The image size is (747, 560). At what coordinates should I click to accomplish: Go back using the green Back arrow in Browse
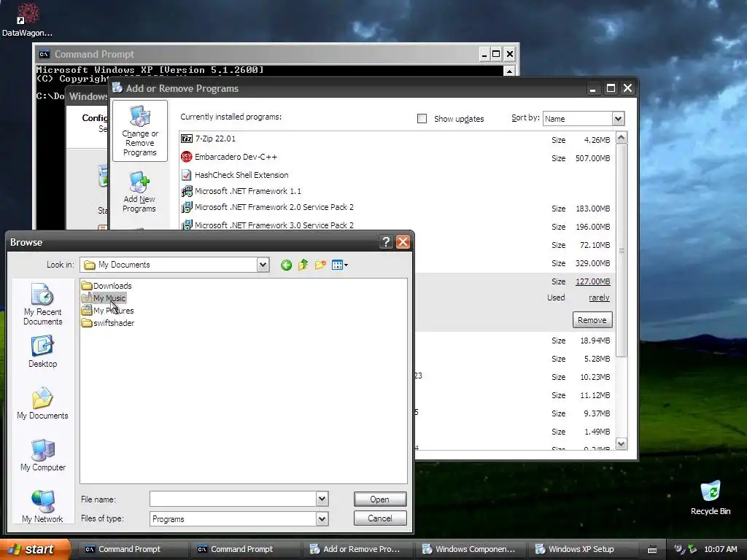click(x=286, y=265)
